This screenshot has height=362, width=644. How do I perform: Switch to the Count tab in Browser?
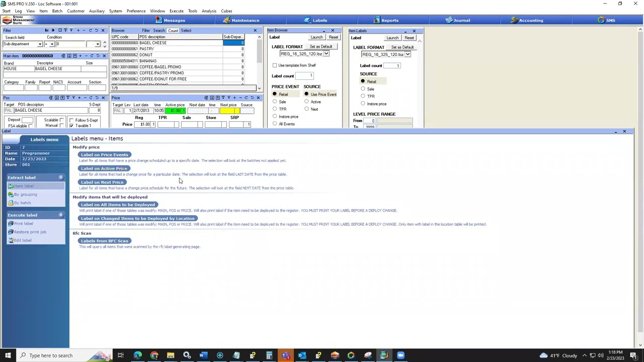(173, 31)
